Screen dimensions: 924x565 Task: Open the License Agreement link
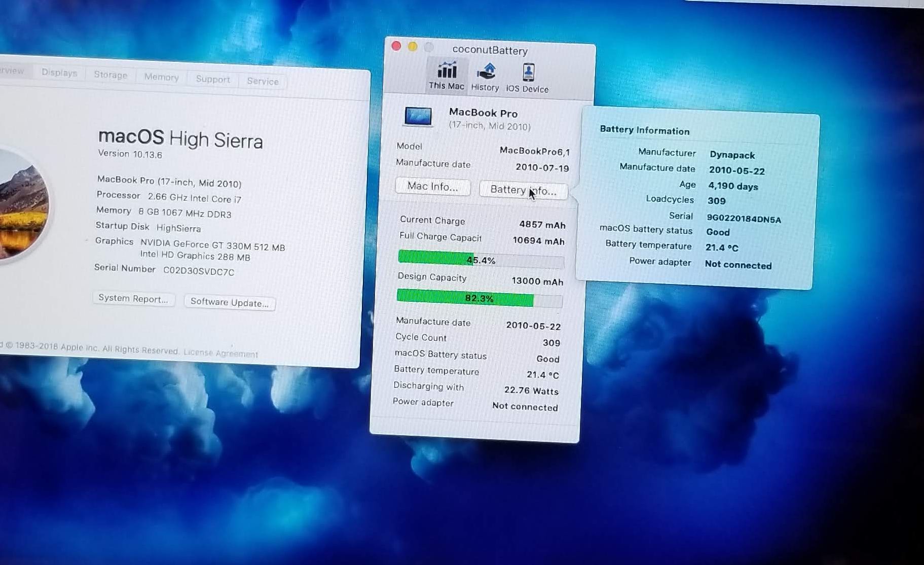pyautogui.click(x=220, y=353)
